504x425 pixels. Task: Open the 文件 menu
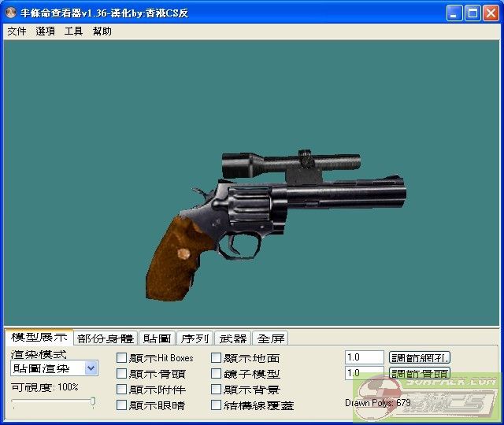click(x=17, y=31)
